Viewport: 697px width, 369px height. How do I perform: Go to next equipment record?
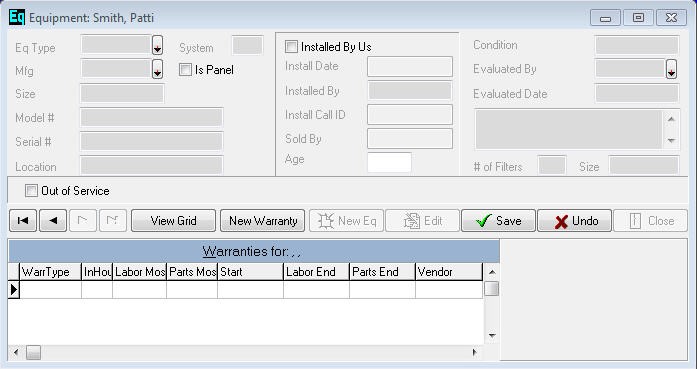tap(83, 221)
